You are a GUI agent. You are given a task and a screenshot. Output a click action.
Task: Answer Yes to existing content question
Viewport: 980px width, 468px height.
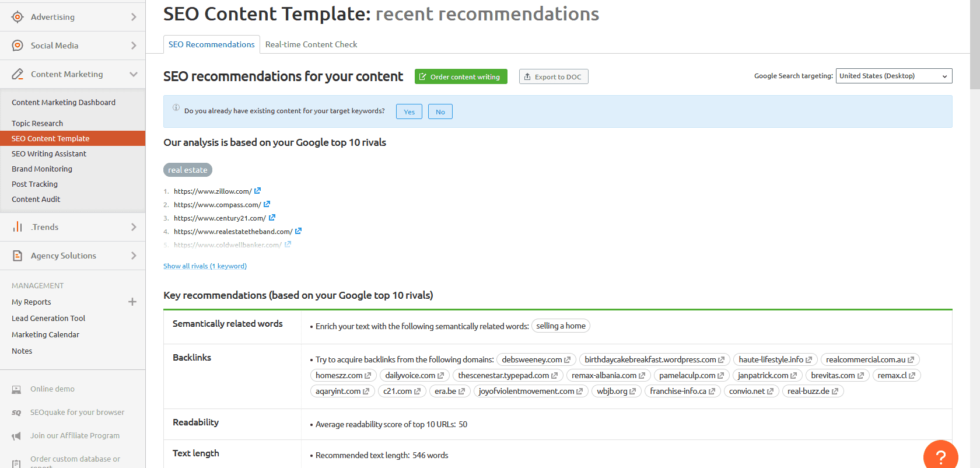click(409, 111)
